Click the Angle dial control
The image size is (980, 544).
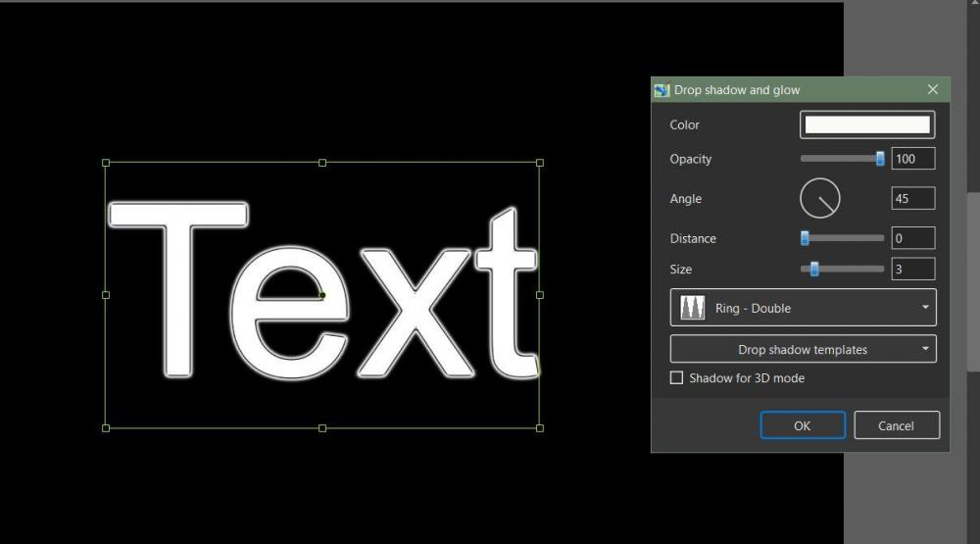pyautogui.click(x=820, y=198)
